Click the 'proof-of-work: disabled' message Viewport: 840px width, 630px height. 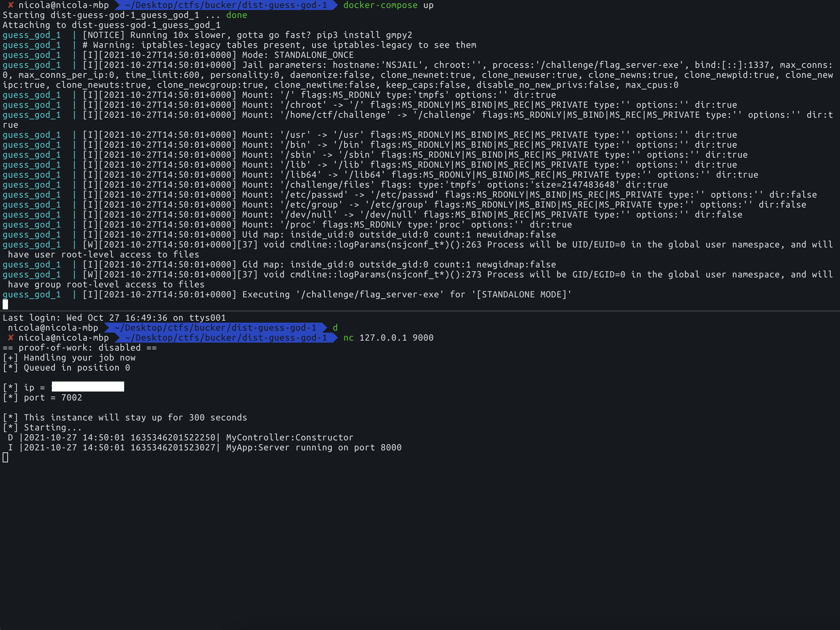click(79, 348)
